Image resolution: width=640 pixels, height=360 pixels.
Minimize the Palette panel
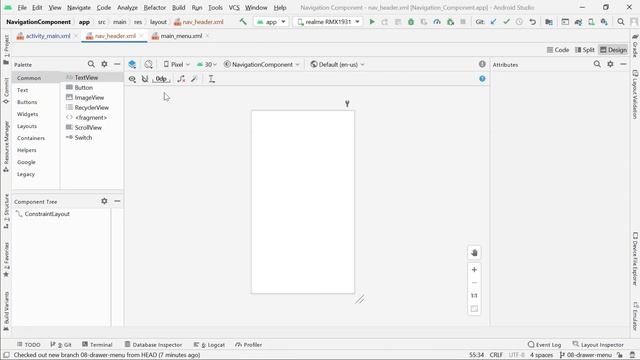point(117,64)
